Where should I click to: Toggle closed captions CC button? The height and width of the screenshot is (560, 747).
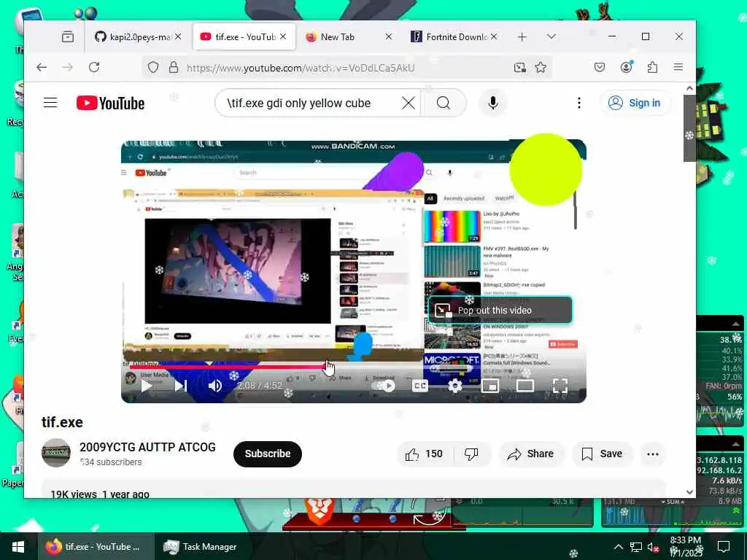pyautogui.click(x=419, y=386)
